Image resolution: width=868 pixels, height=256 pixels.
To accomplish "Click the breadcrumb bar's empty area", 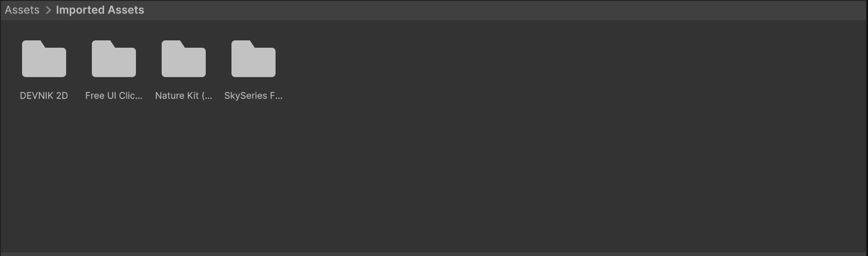I will coord(505,10).
